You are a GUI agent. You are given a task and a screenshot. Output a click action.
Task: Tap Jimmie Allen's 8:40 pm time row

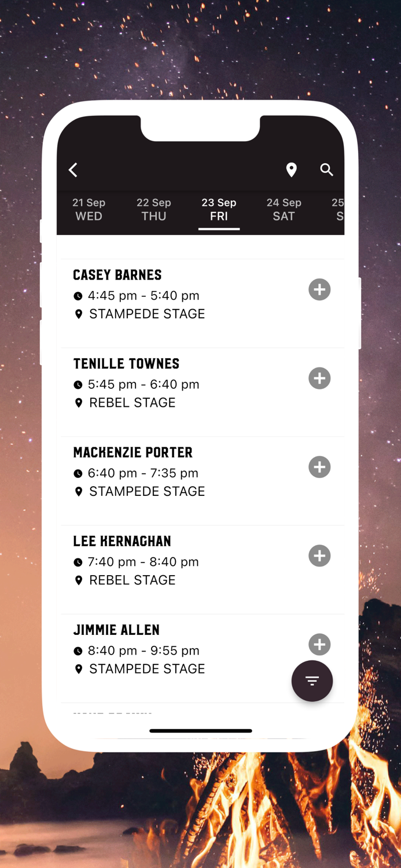(144, 650)
